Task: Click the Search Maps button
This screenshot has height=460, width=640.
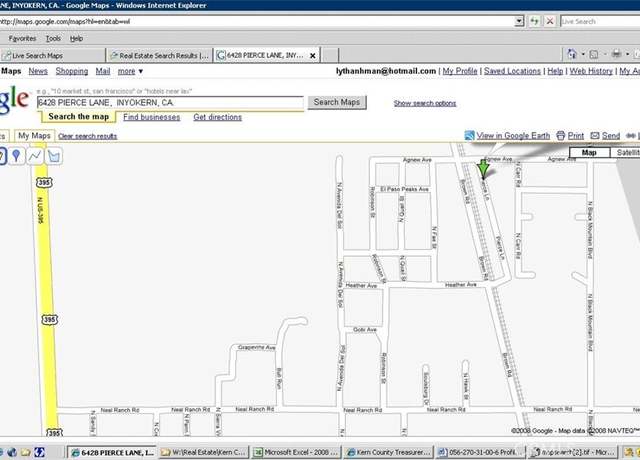Action: [337, 102]
